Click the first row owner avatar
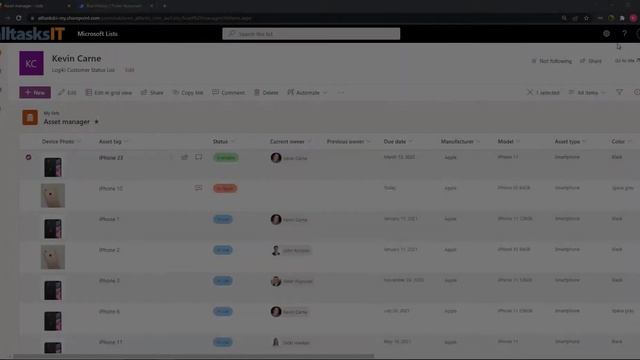The image size is (640, 360). coord(276,158)
